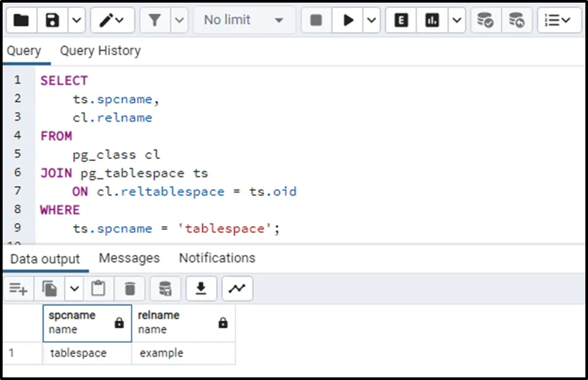Viewport: 588px width, 380px height.
Task: Click the Commit database icon
Action: point(485,20)
